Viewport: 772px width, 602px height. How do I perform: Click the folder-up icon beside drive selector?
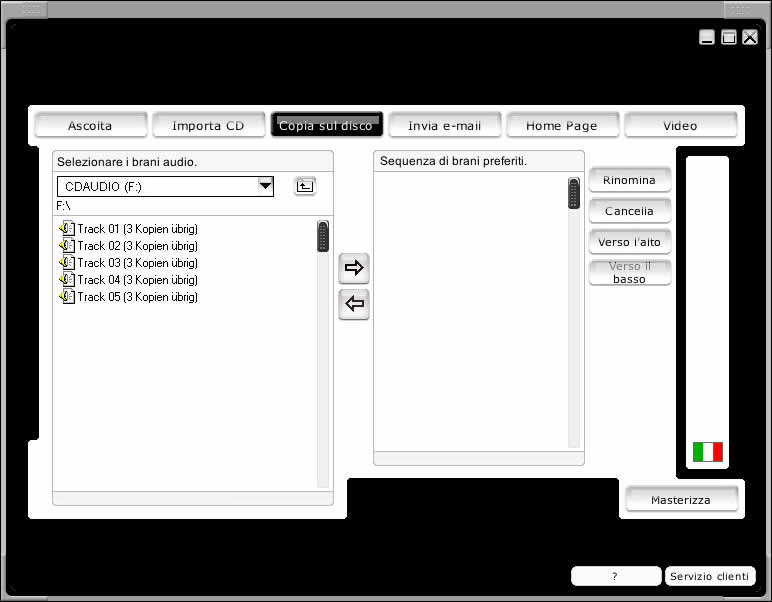(x=305, y=186)
